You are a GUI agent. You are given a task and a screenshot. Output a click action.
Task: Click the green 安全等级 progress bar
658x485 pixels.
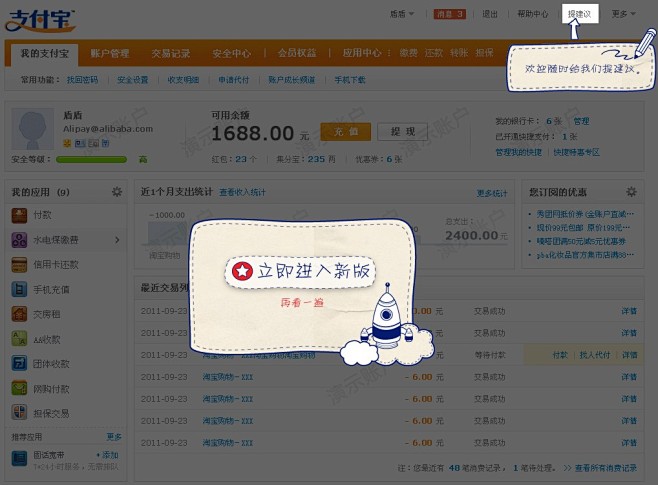click(x=86, y=159)
